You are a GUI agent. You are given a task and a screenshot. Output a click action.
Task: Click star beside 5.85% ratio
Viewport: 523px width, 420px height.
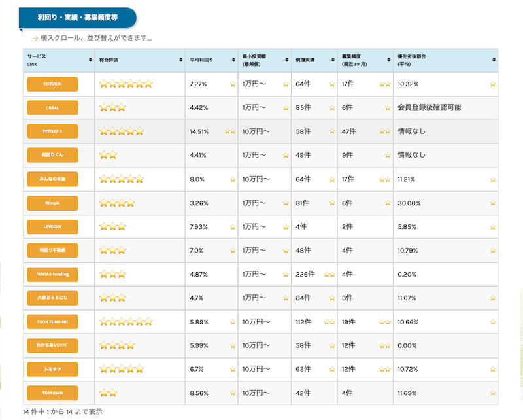coord(493,227)
